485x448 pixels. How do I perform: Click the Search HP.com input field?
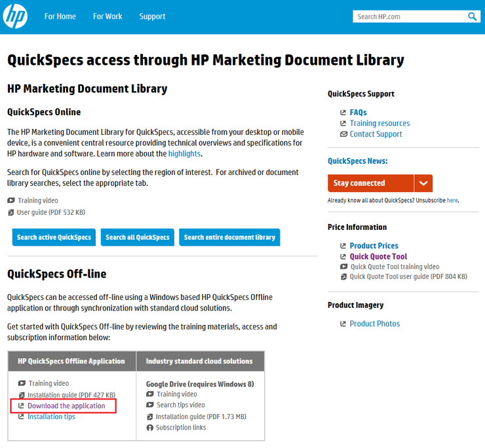(410, 16)
